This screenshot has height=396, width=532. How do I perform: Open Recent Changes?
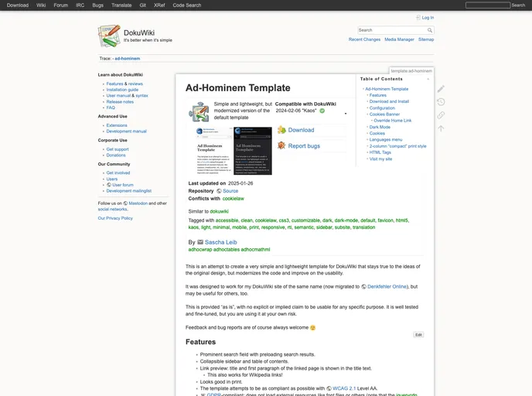click(364, 39)
